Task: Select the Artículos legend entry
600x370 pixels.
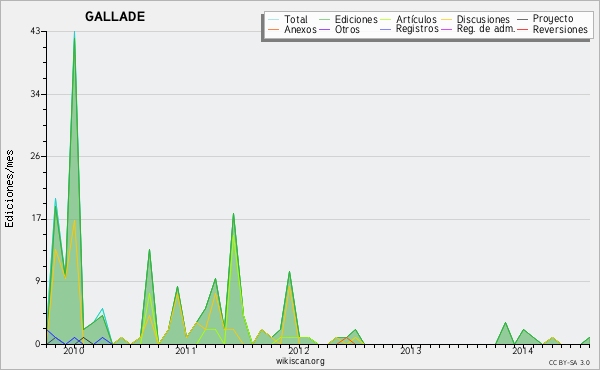Action: click(x=416, y=19)
